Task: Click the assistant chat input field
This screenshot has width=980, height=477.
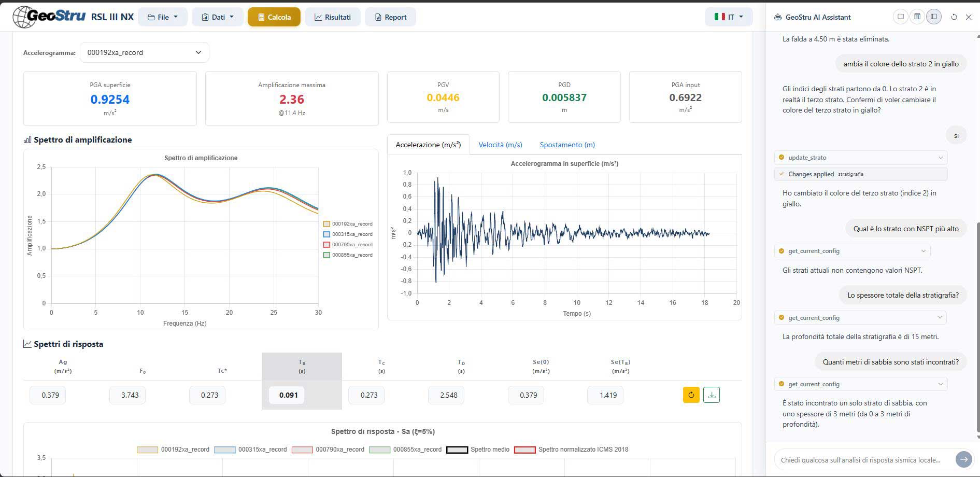Action: tap(863, 460)
